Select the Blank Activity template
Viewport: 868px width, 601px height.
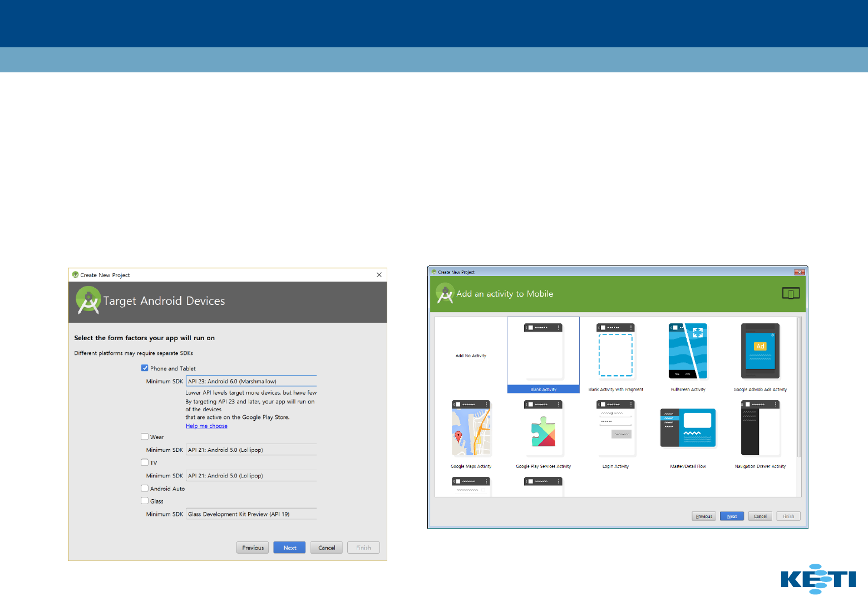click(543, 355)
